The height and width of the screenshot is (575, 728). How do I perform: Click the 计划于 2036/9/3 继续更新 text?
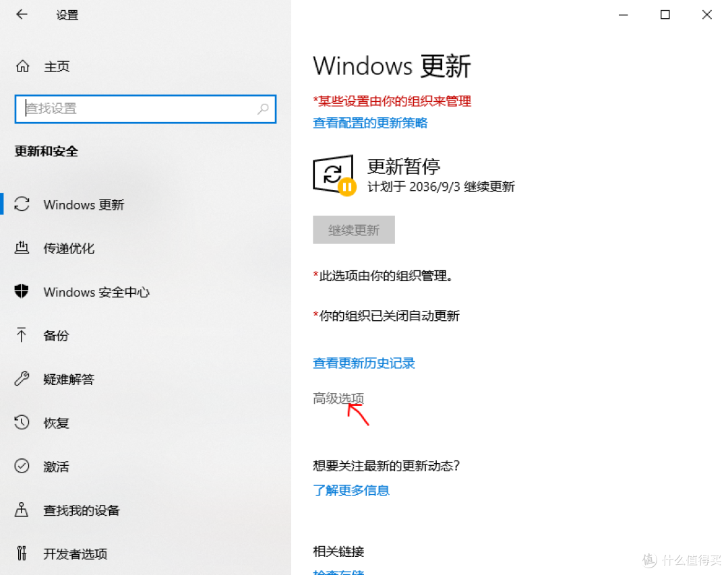point(441,187)
